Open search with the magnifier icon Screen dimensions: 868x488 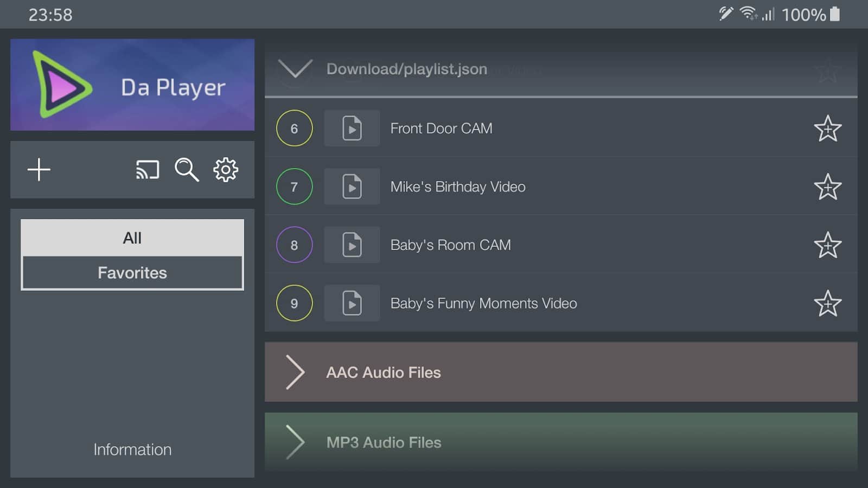pos(186,170)
